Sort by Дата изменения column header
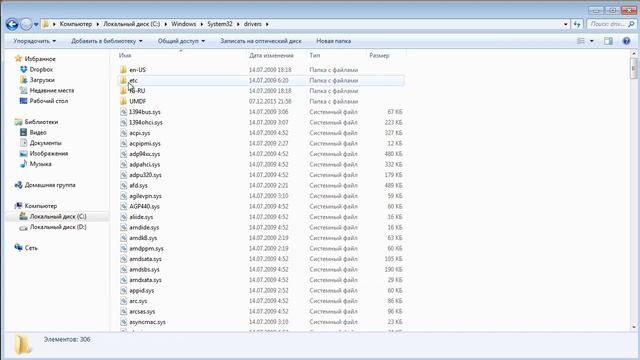Viewport: 640px width, 360px height. (x=271, y=56)
